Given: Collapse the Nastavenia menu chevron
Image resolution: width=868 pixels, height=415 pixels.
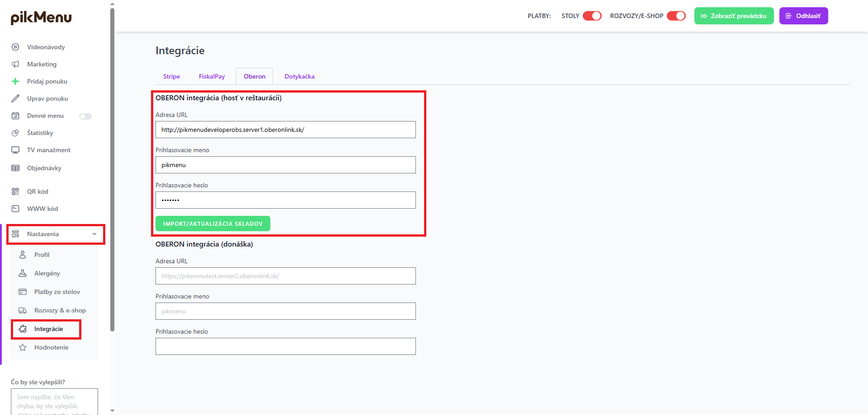Looking at the screenshot, I should coord(94,234).
